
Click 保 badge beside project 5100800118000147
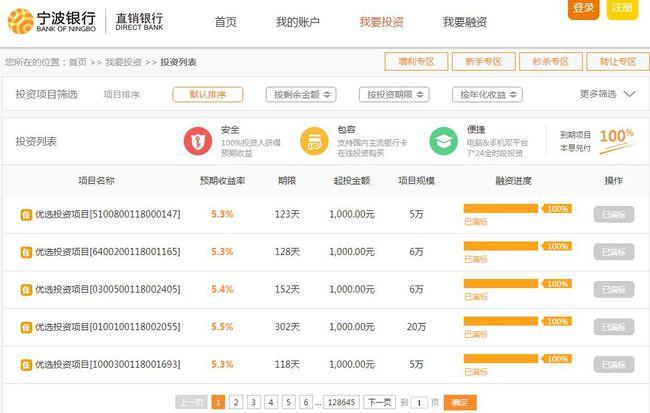tap(26, 215)
